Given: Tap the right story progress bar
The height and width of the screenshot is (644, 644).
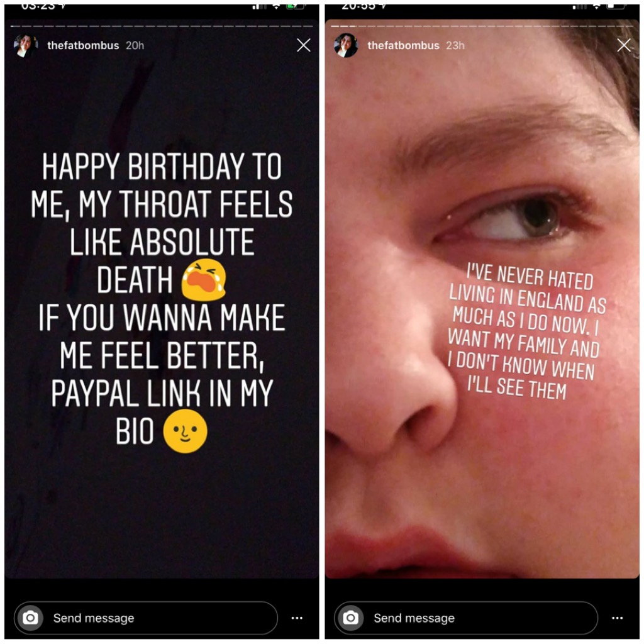Looking at the screenshot, I should (482, 26).
